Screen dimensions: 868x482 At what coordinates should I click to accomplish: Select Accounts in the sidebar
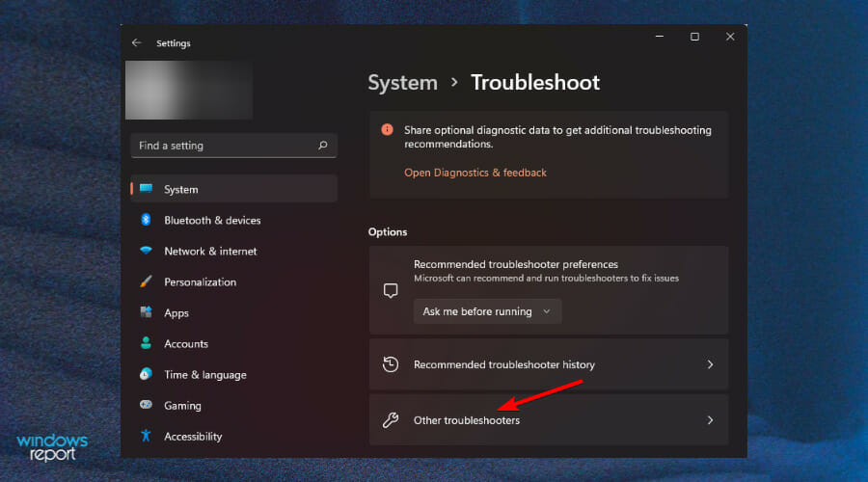233,343
